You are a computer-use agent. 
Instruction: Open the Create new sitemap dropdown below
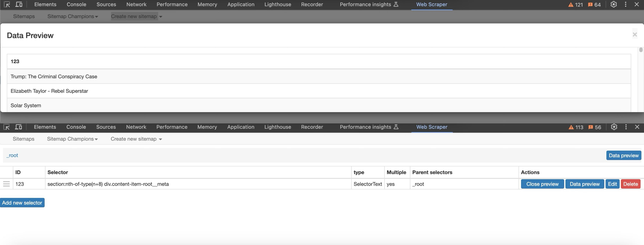pyautogui.click(x=136, y=139)
